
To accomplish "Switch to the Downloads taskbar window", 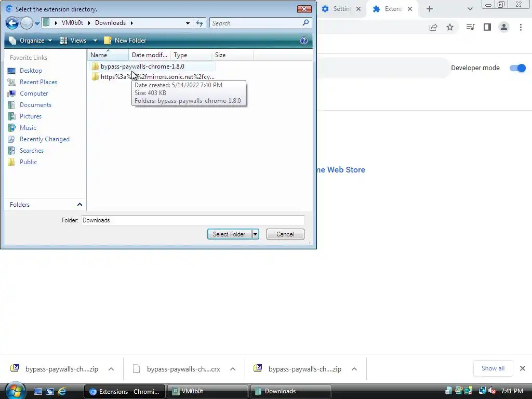I will [290, 391].
